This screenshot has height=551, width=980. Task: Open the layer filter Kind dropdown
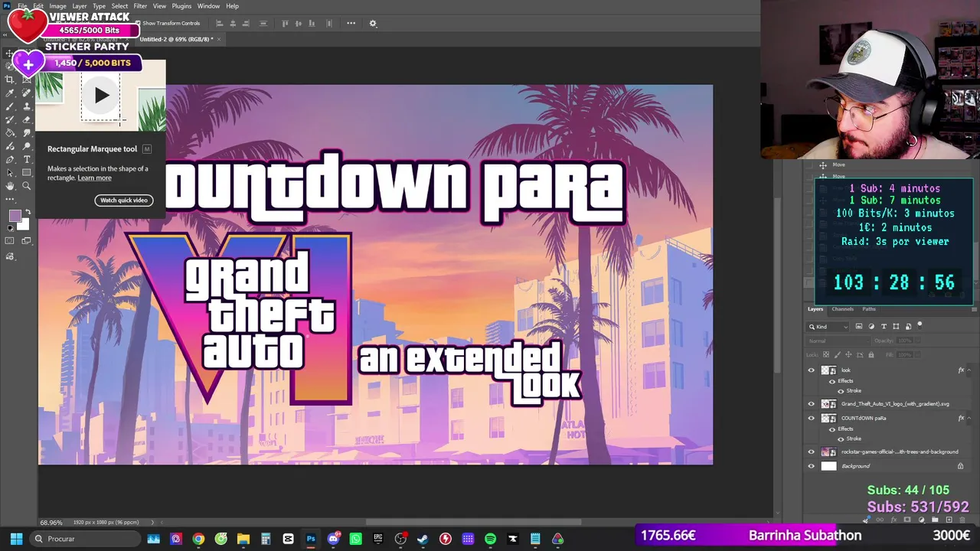pos(829,327)
